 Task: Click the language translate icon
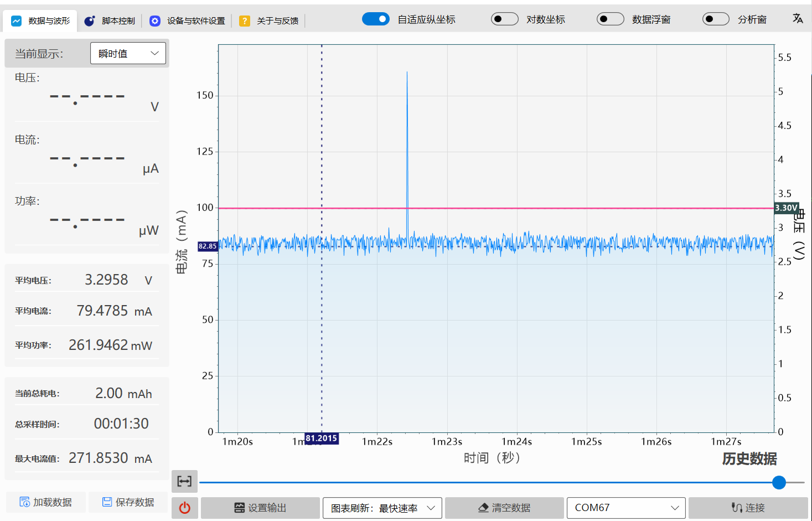point(798,19)
